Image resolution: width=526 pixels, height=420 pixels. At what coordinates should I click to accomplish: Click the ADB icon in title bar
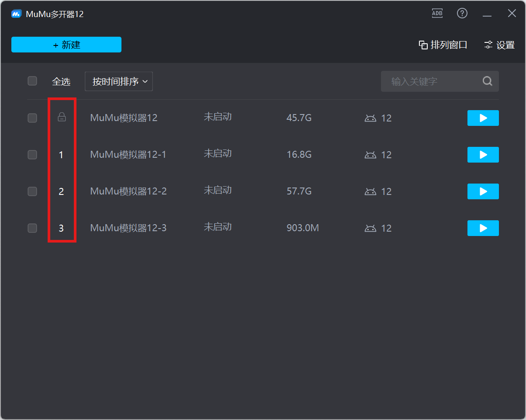[437, 13]
